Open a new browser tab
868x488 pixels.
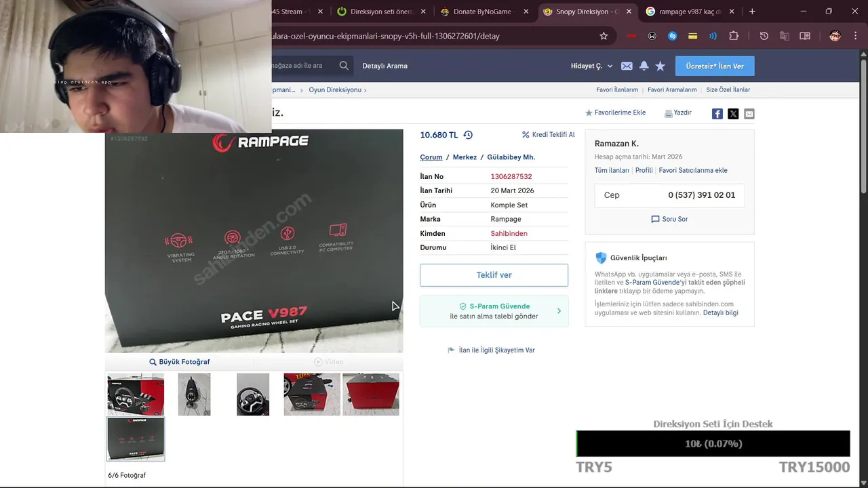(752, 12)
